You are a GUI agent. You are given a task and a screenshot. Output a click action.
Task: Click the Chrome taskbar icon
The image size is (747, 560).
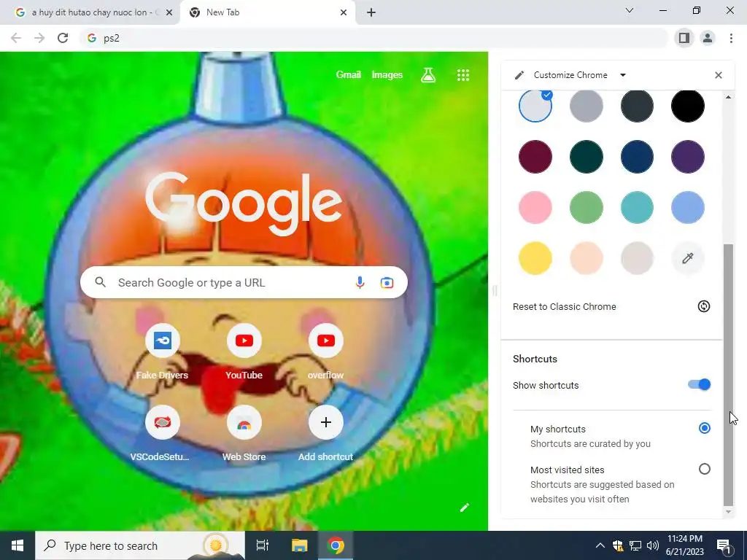pyautogui.click(x=336, y=545)
